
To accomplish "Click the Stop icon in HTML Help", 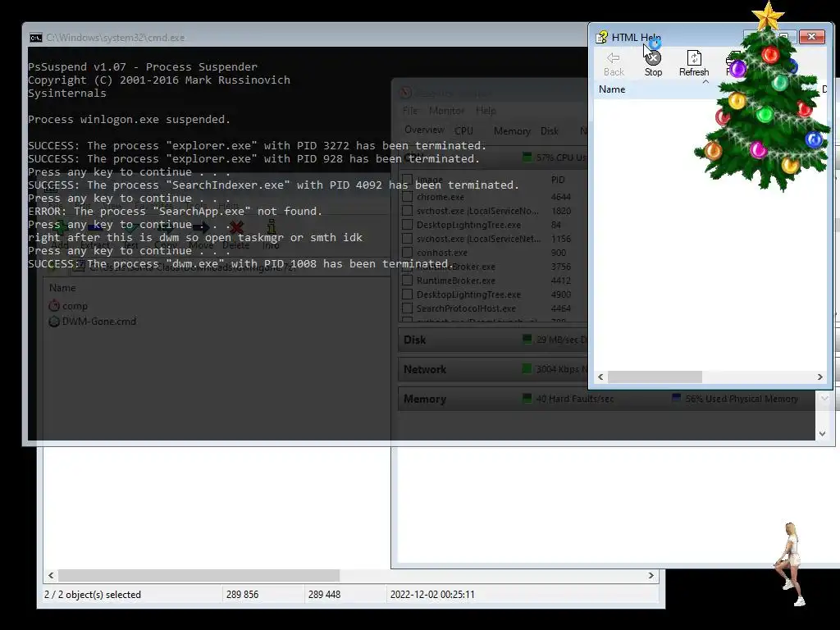I will [653, 58].
